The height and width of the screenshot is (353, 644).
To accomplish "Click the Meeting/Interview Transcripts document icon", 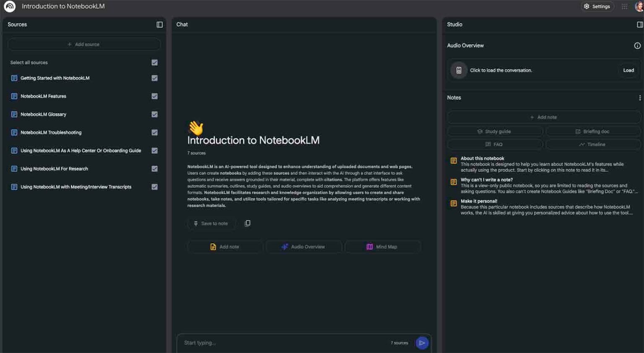I will point(14,187).
